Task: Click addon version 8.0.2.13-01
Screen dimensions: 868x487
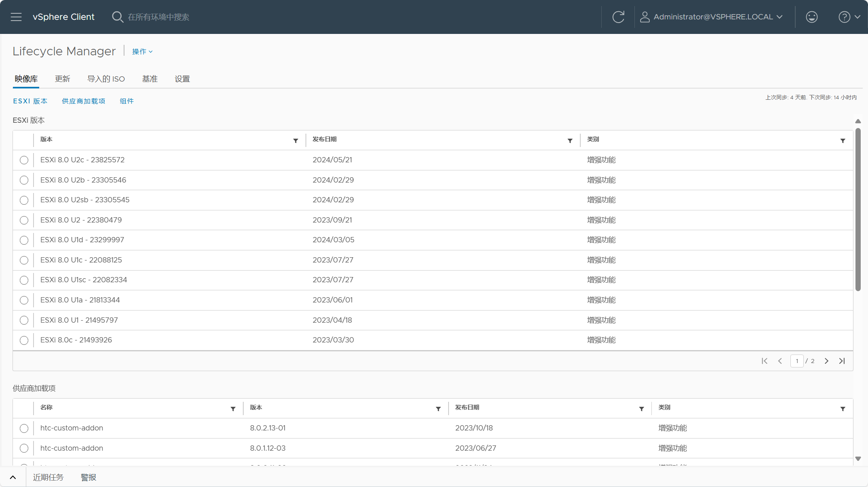Action: 268,428
